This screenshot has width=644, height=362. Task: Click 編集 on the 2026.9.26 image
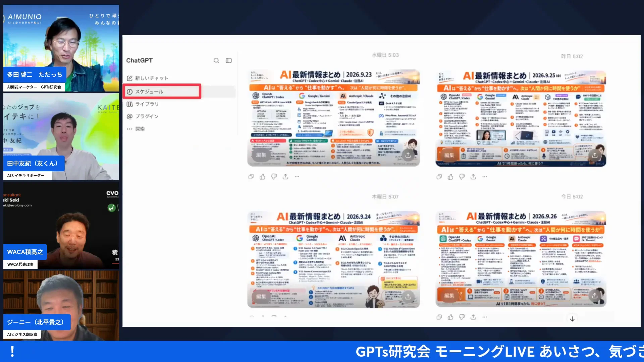[449, 296]
